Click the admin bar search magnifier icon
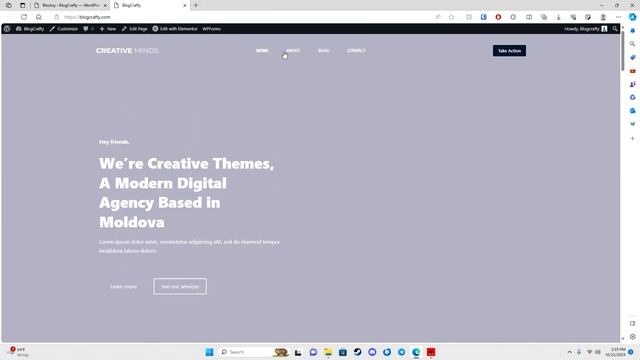Viewport: 640px width, 360px height. (x=615, y=29)
